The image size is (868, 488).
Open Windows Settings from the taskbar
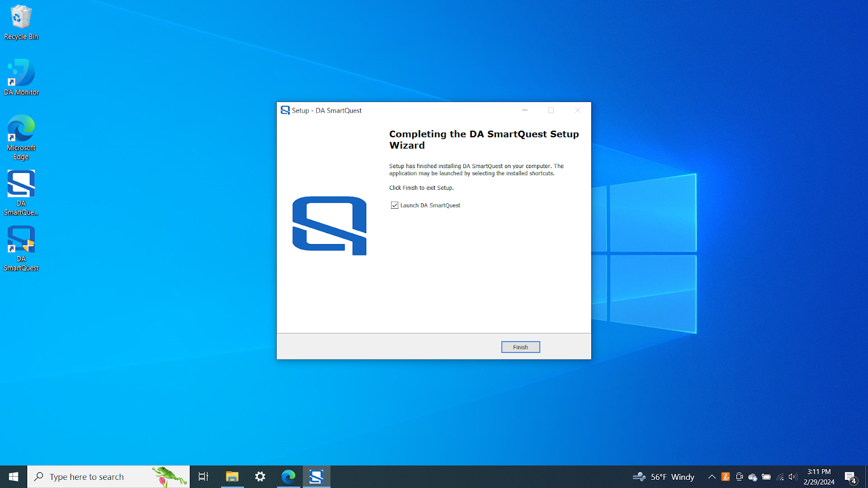pyautogui.click(x=260, y=476)
